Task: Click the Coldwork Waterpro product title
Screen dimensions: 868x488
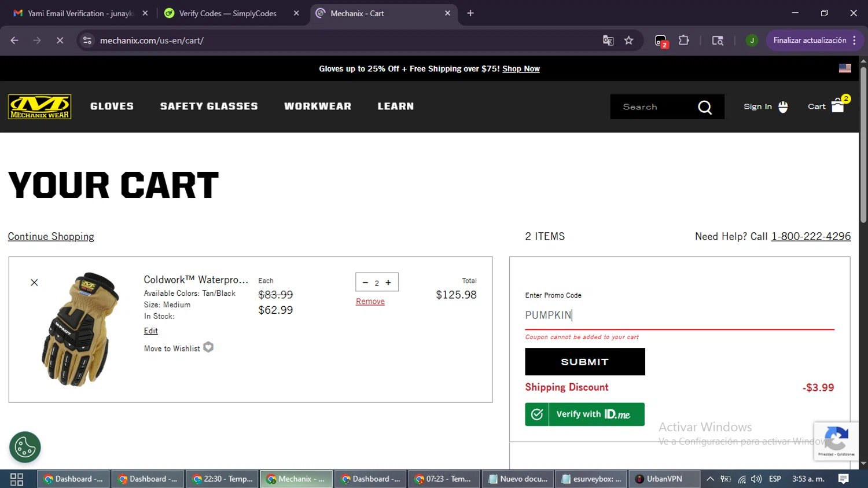Action: click(196, 280)
